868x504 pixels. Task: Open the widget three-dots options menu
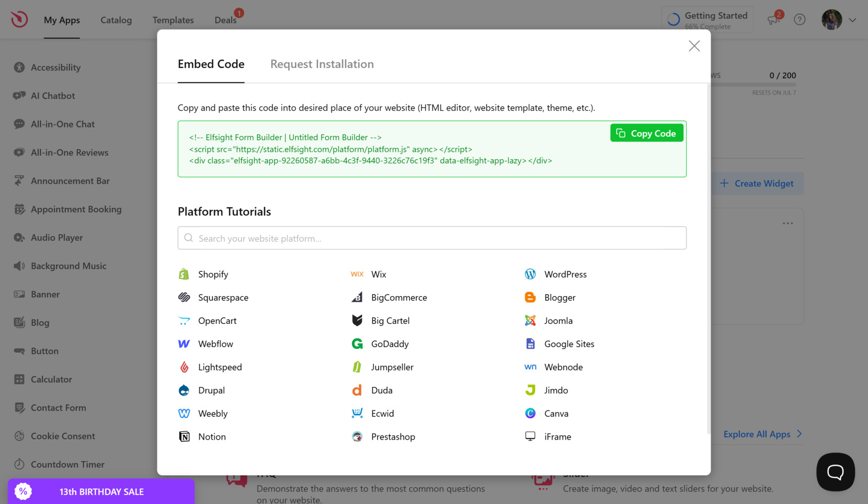(787, 223)
